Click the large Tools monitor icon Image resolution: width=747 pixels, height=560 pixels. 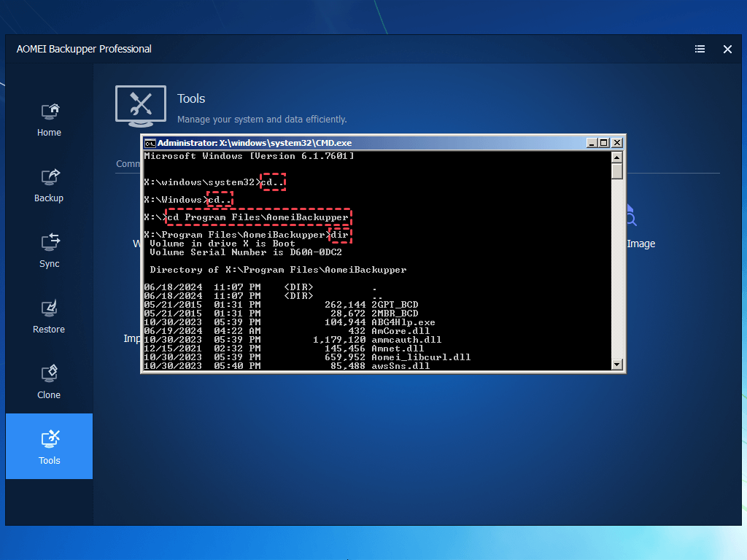point(141,106)
